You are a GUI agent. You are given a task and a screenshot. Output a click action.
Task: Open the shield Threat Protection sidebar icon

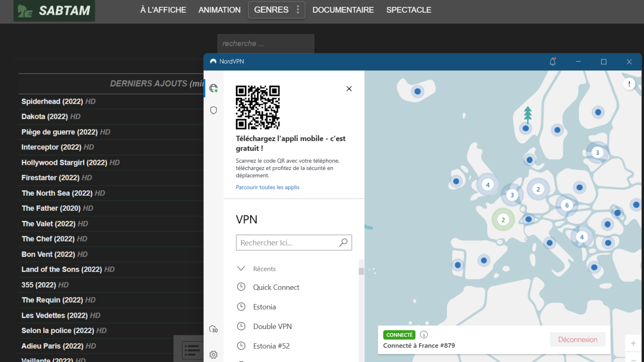point(213,110)
